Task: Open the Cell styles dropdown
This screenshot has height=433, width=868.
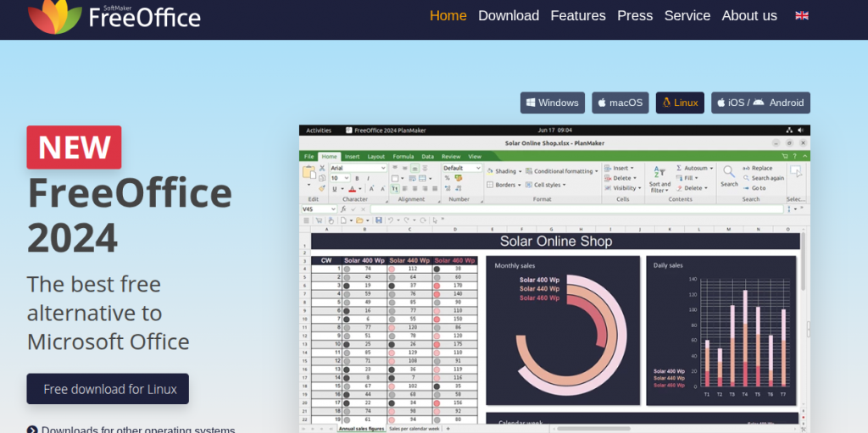Action: 546,185
